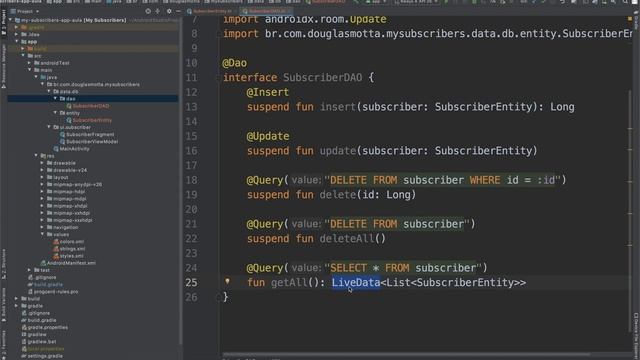Select the br.com.douglasmotta.mysubscribers package row
Screen dimensions: 640x360
point(93,84)
